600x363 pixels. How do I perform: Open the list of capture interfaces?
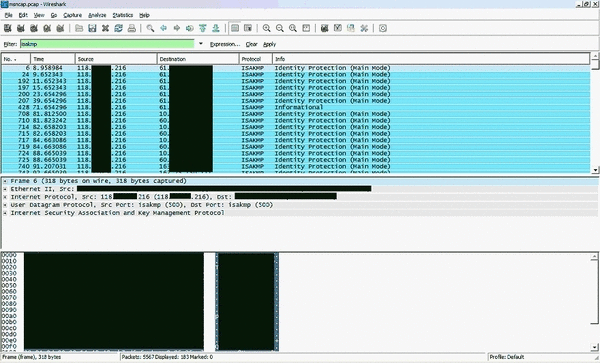click(8, 28)
